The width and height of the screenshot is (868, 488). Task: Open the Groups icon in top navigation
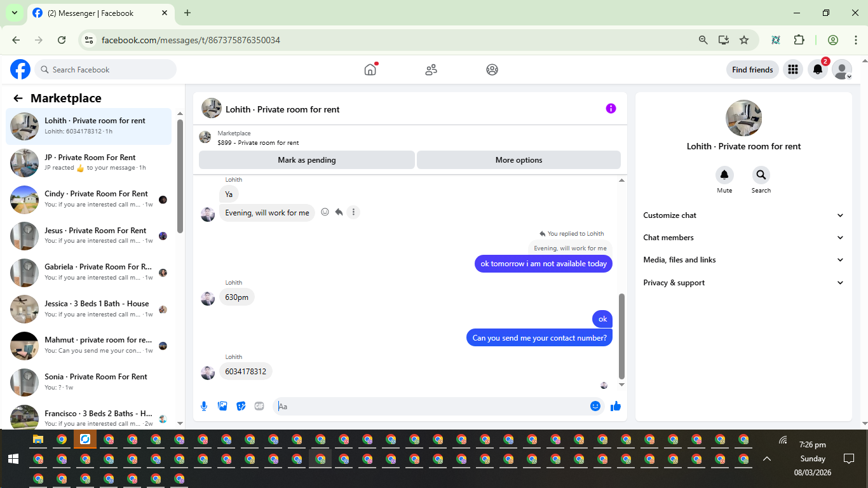tap(492, 70)
